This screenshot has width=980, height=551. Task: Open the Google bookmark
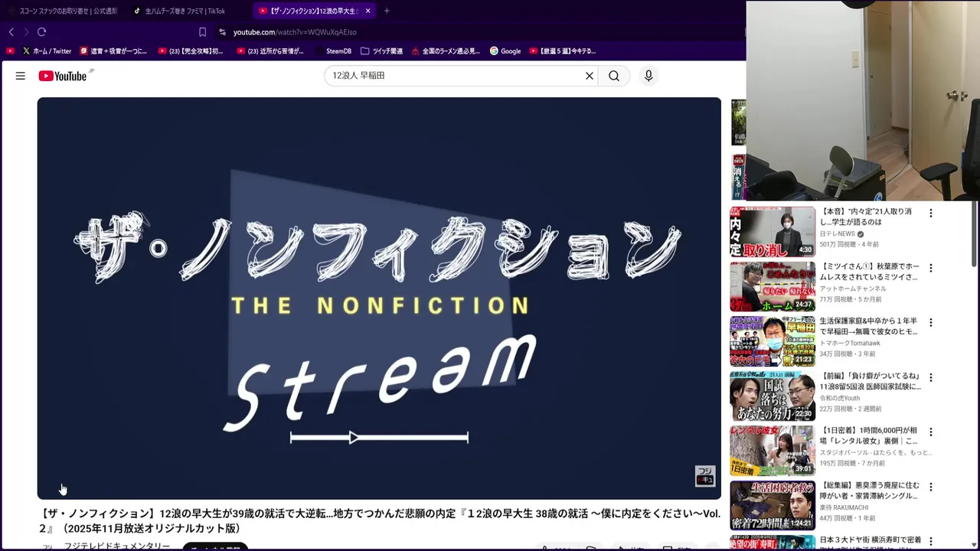505,51
